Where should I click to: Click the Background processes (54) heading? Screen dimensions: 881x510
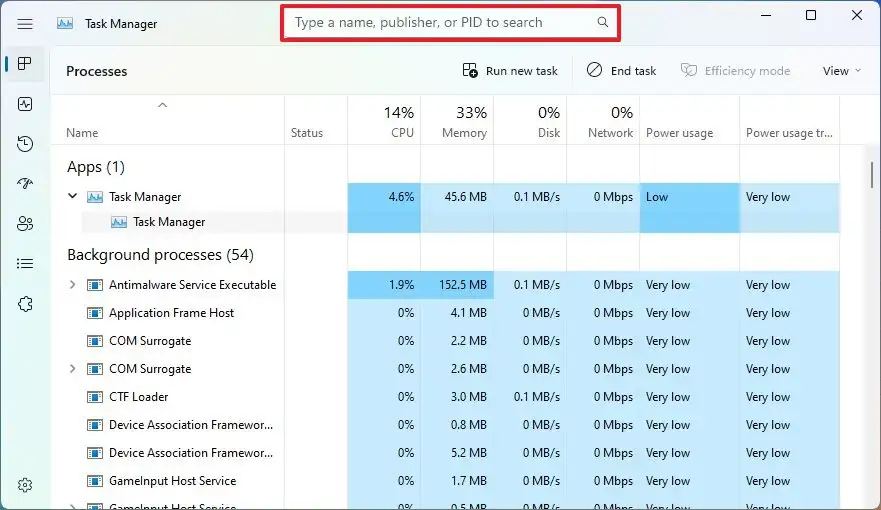[160, 255]
